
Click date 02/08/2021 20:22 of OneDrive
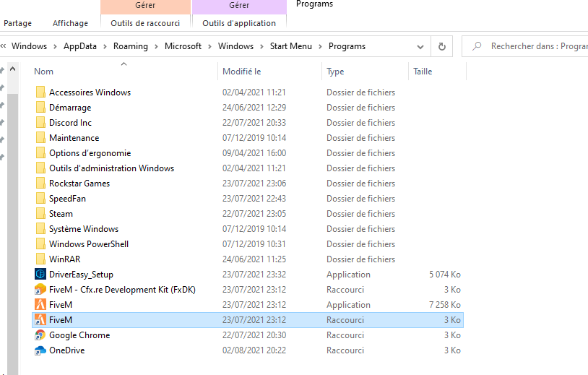pos(254,350)
